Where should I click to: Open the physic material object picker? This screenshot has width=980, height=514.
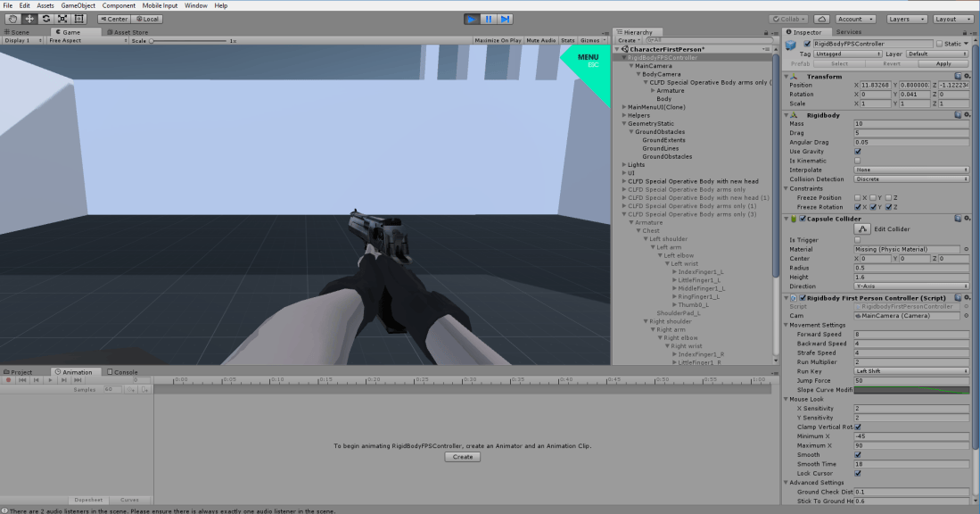pos(967,250)
